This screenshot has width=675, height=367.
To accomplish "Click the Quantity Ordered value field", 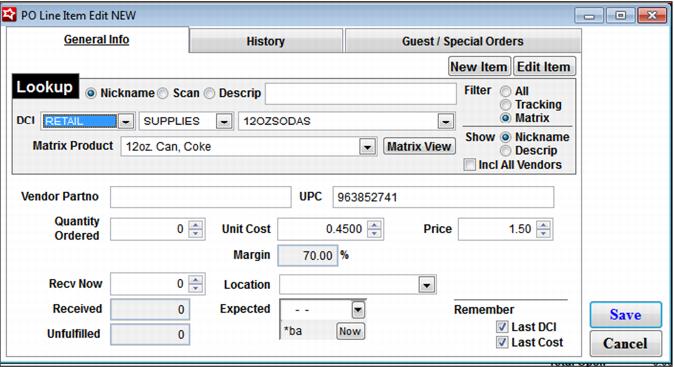I will (149, 229).
